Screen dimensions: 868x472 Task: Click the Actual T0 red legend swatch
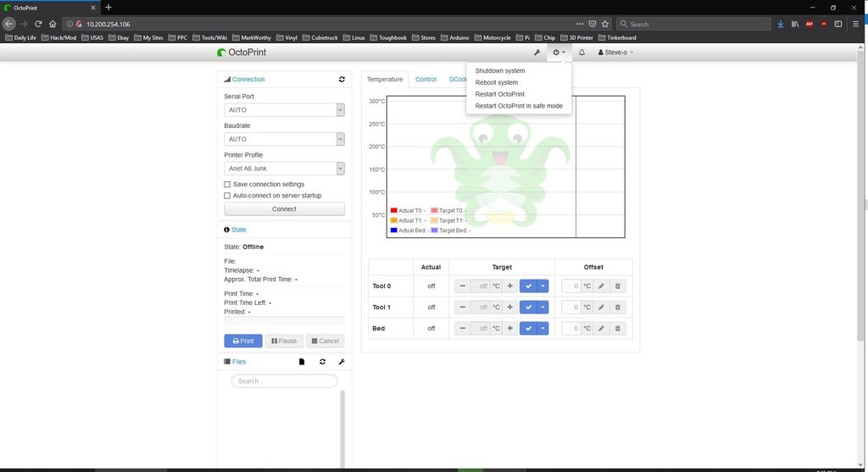[393, 211]
